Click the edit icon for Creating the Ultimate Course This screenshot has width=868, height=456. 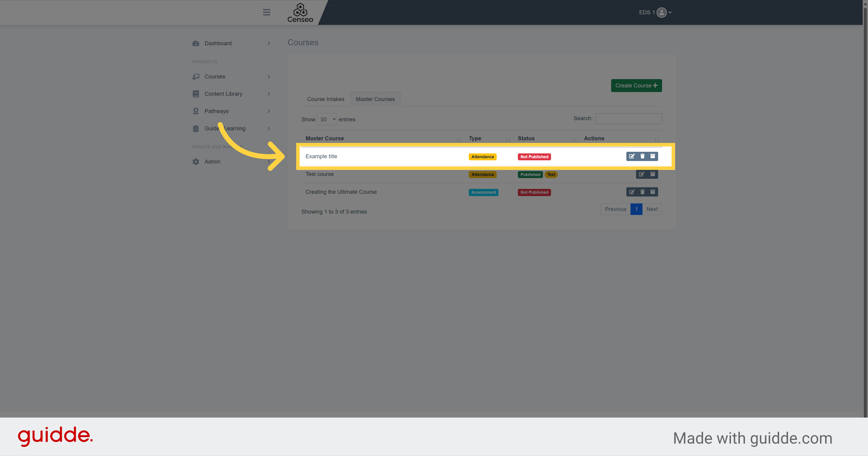631,191
